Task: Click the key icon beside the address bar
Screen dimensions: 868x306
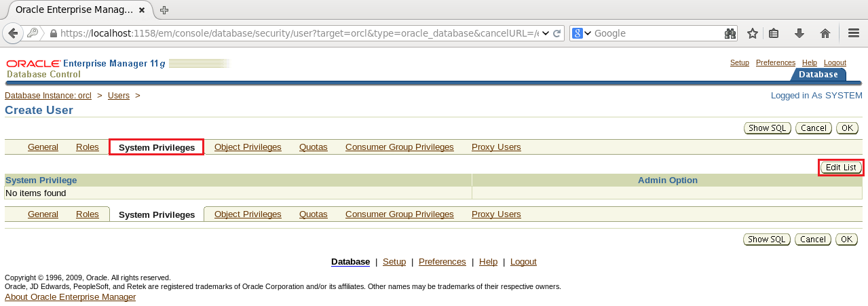Action: pyautogui.click(x=33, y=33)
